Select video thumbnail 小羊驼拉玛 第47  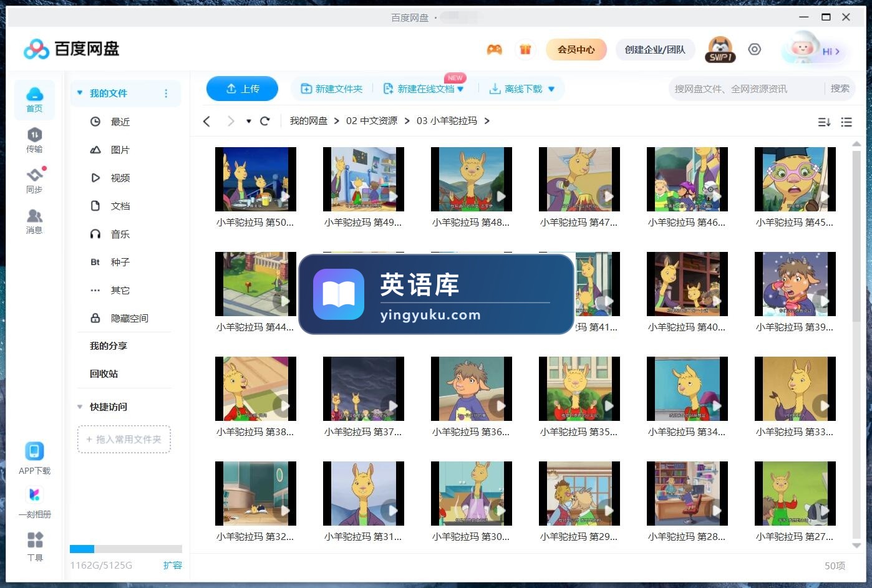pos(579,179)
